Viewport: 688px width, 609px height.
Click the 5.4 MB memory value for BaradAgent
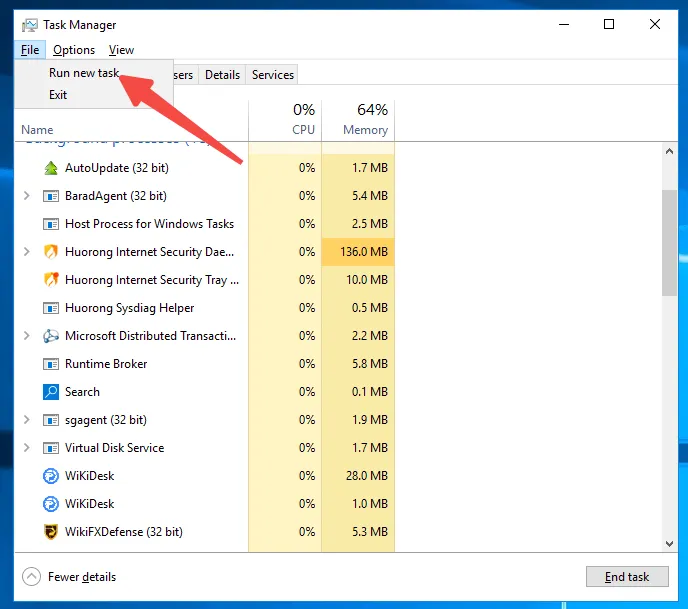358,196
